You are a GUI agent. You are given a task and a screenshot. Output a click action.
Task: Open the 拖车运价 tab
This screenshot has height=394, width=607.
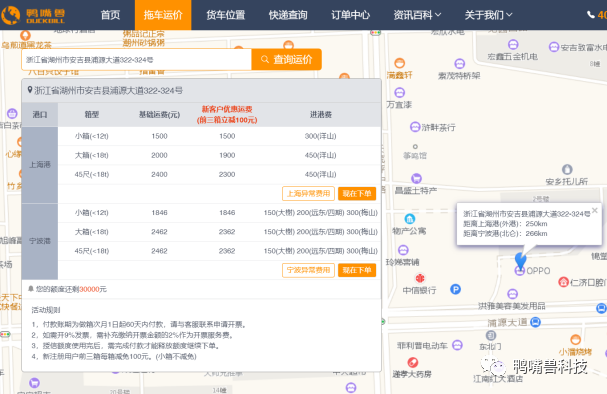(163, 15)
